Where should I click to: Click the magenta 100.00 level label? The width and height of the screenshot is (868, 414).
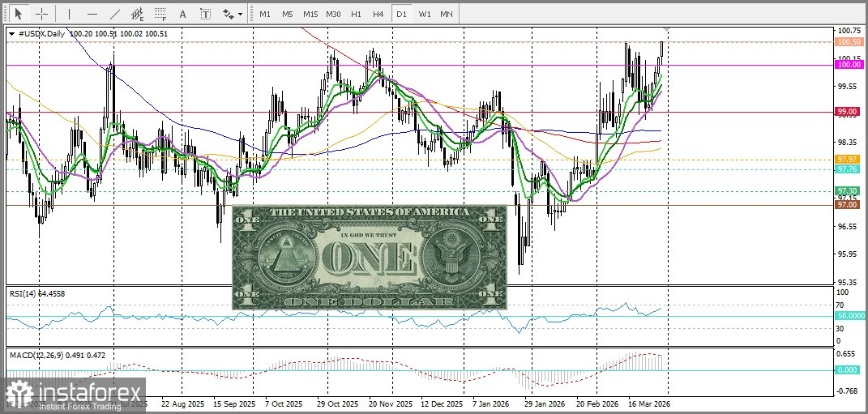[848, 65]
